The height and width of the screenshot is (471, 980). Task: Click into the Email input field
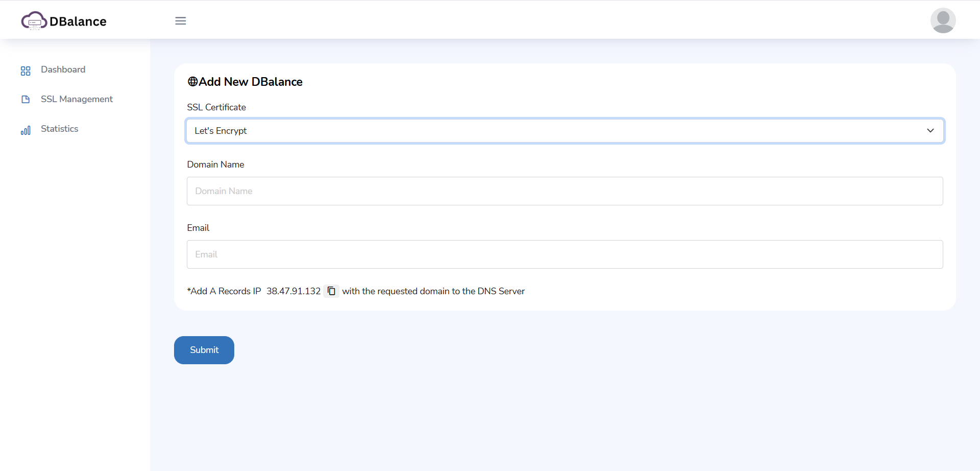click(565, 254)
